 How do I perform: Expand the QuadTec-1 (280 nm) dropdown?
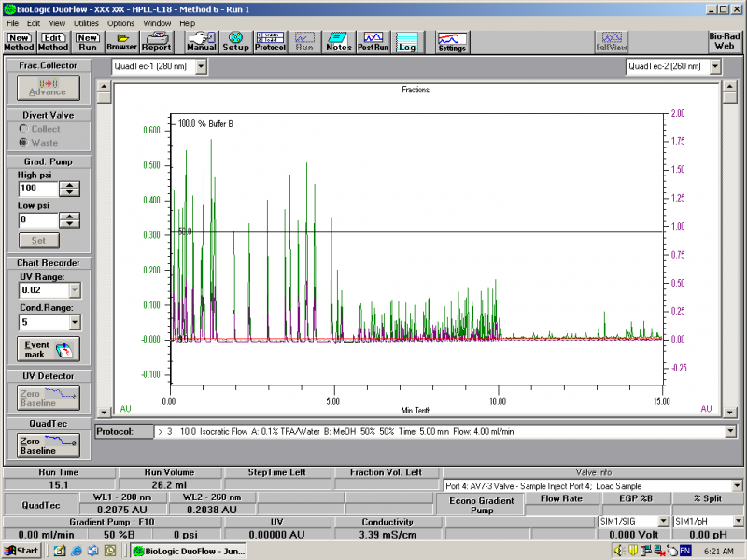[202, 66]
